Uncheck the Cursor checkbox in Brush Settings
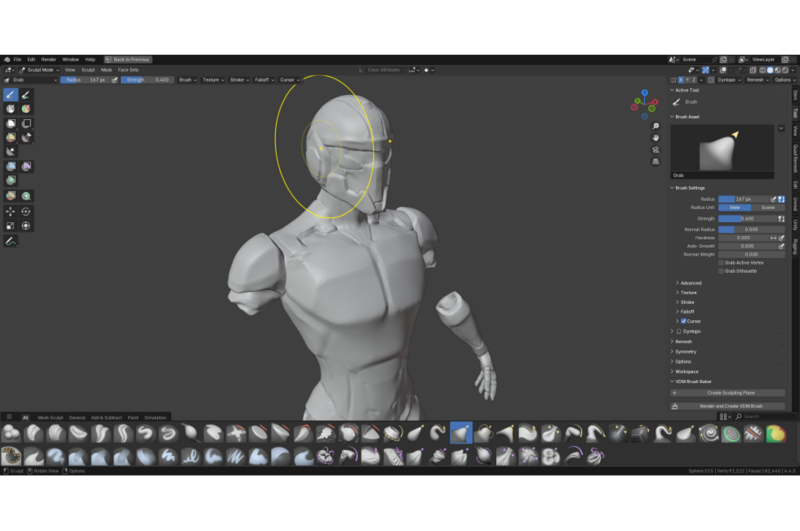 (684, 321)
